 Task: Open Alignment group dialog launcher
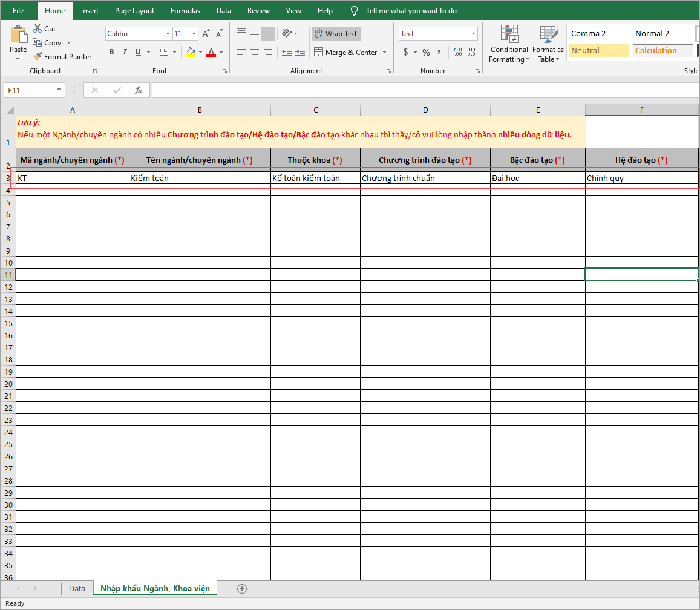388,71
